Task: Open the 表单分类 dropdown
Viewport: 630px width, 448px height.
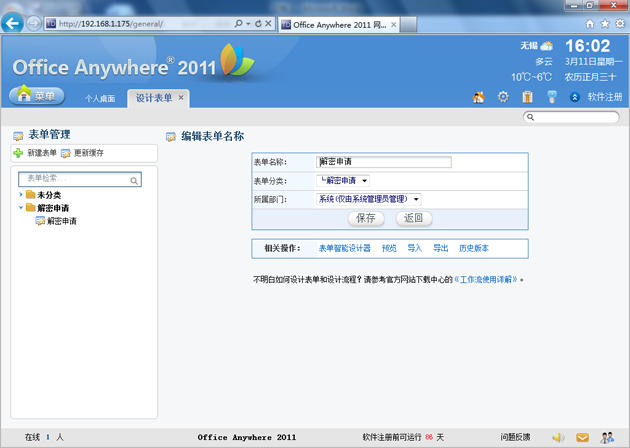Action: click(x=343, y=181)
